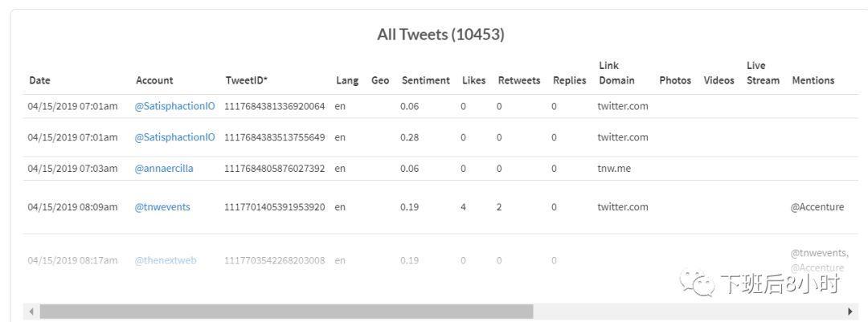The height and width of the screenshot is (322, 868).
Task: Open the @tnwevents account link
Action: pyautogui.click(x=162, y=207)
